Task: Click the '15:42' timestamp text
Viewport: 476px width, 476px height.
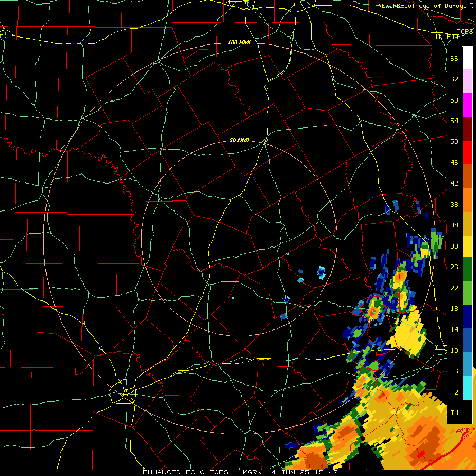Action: coord(326,472)
